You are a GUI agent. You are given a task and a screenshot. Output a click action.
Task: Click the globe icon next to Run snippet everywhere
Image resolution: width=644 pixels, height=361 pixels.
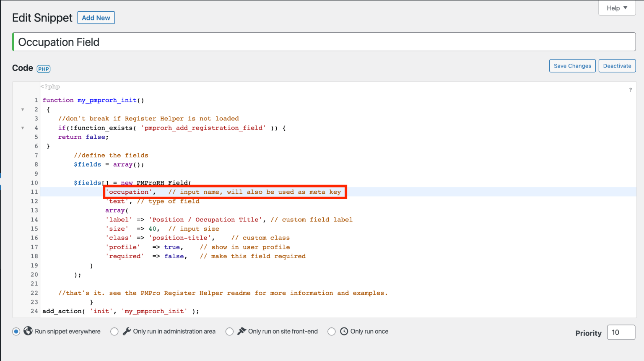pos(28,331)
